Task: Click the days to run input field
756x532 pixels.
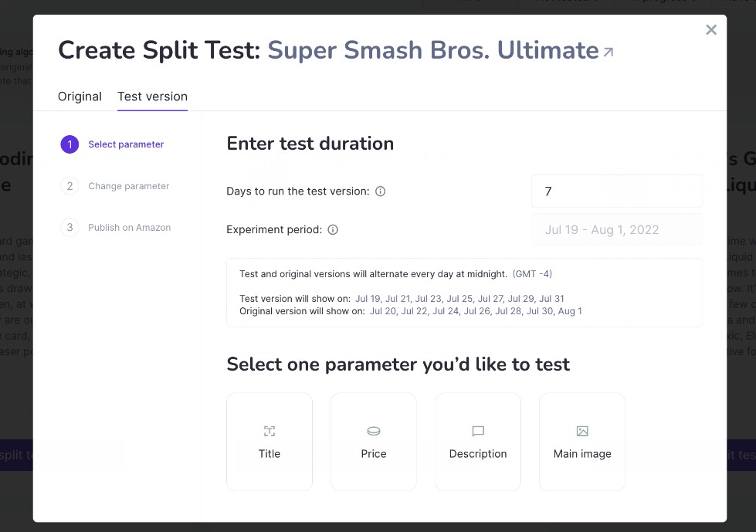Action: pyautogui.click(x=616, y=191)
